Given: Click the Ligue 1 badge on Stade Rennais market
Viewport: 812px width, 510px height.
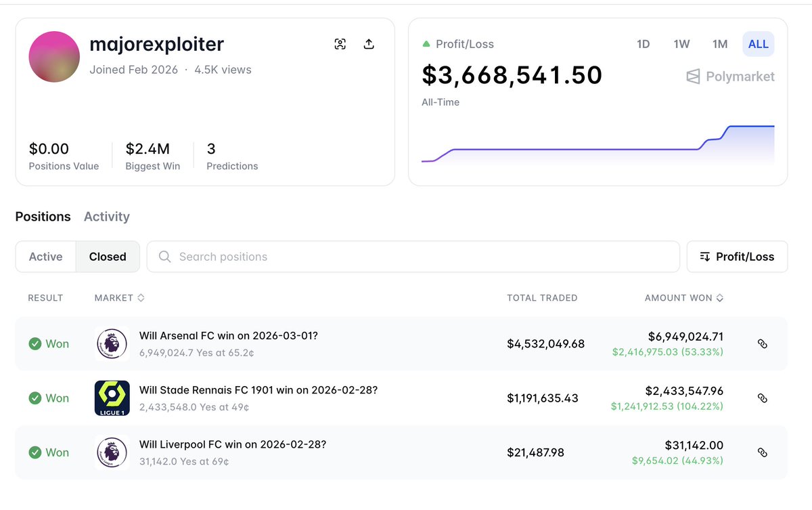Looking at the screenshot, I should [112, 398].
